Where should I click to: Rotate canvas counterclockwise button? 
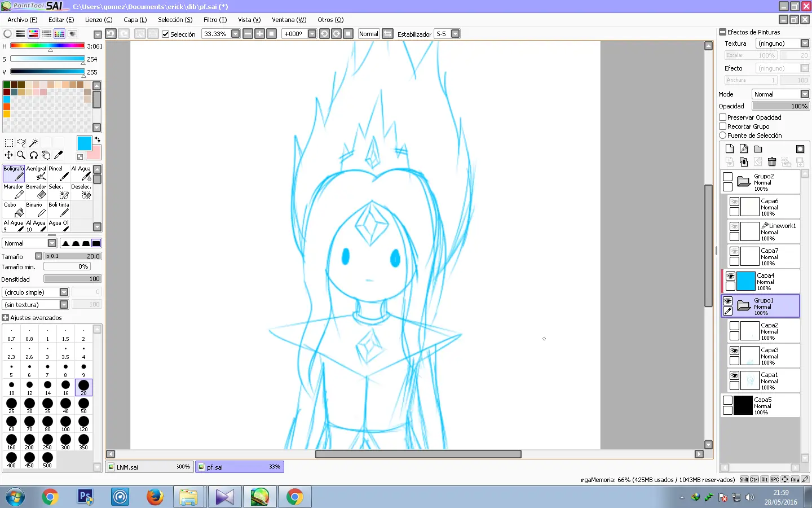[324, 34]
